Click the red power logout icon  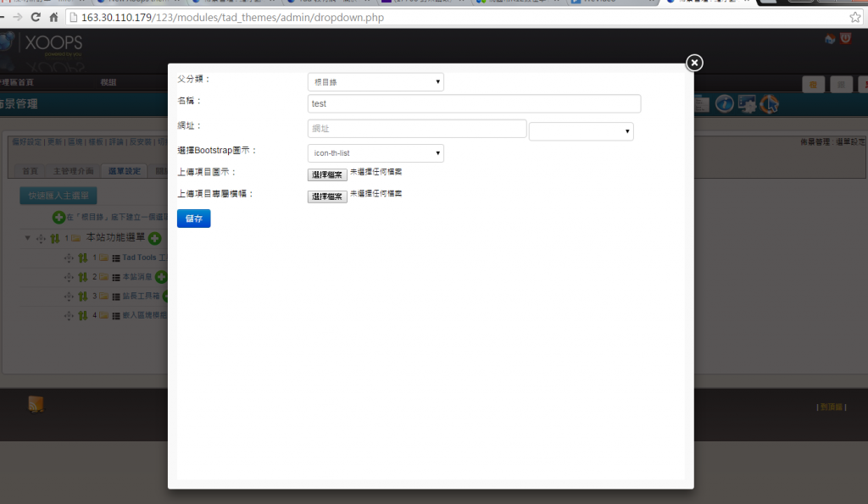pos(845,38)
